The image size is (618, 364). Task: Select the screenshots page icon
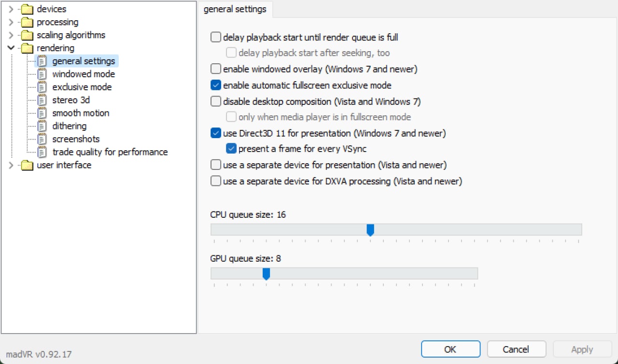tap(42, 139)
